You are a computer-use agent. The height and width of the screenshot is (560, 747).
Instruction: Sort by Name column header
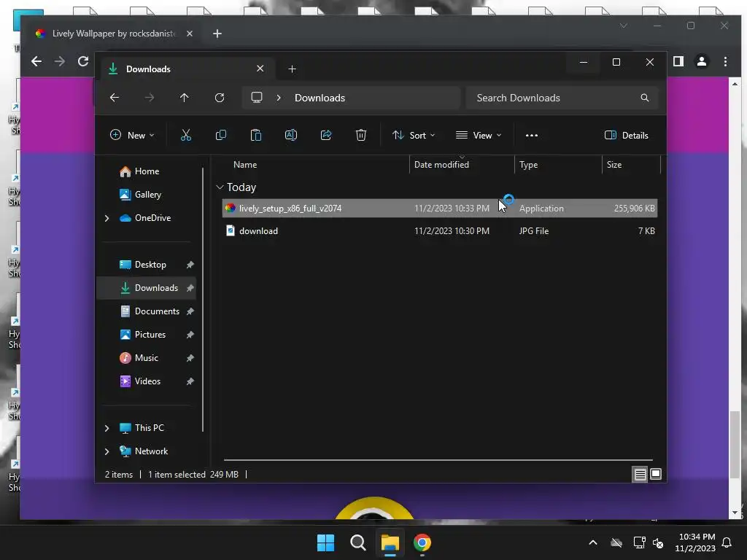[x=245, y=165]
